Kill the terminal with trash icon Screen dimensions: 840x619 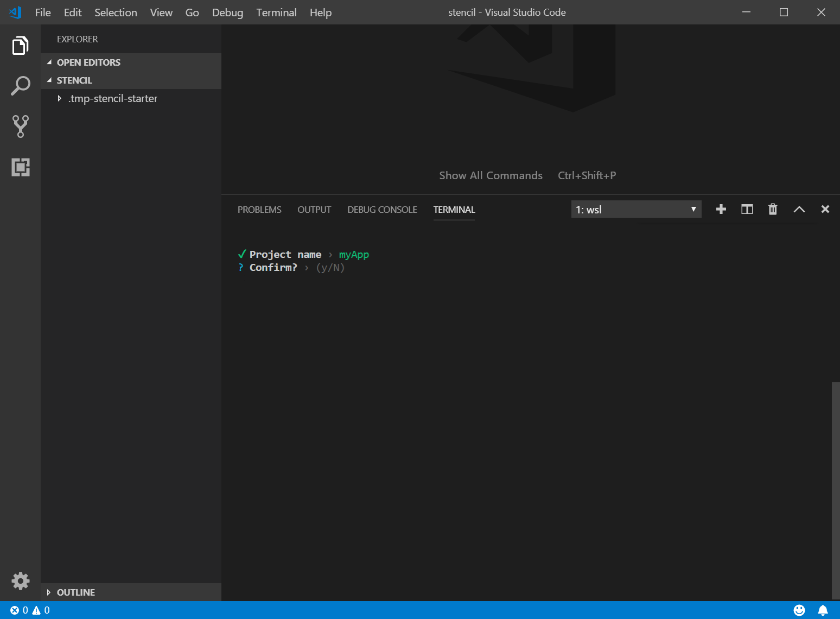tap(773, 210)
